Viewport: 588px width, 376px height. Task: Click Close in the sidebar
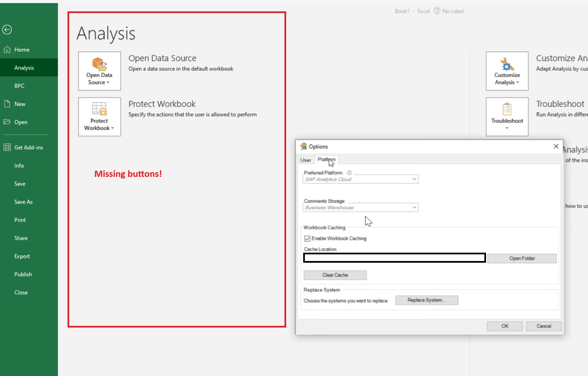point(29,292)
